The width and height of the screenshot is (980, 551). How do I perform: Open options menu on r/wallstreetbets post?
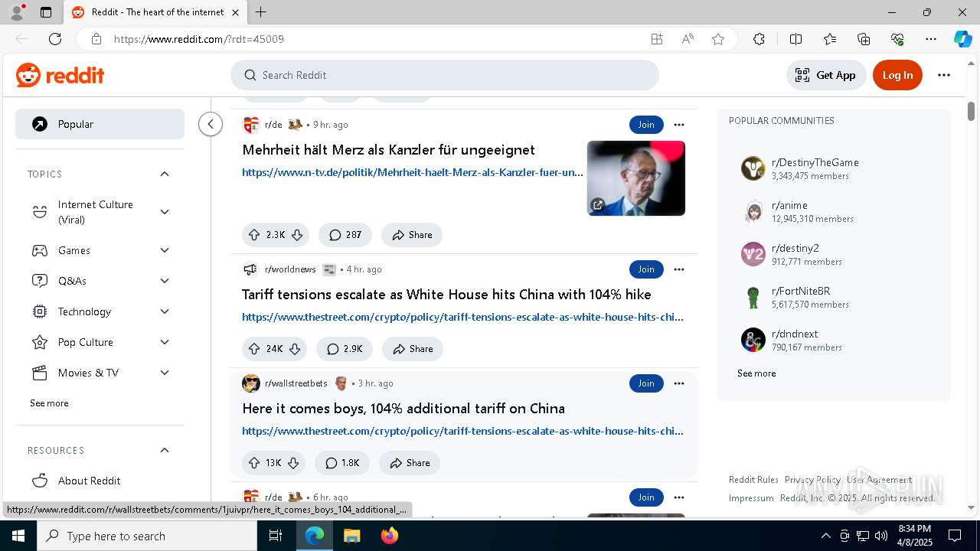click(679, 383)
